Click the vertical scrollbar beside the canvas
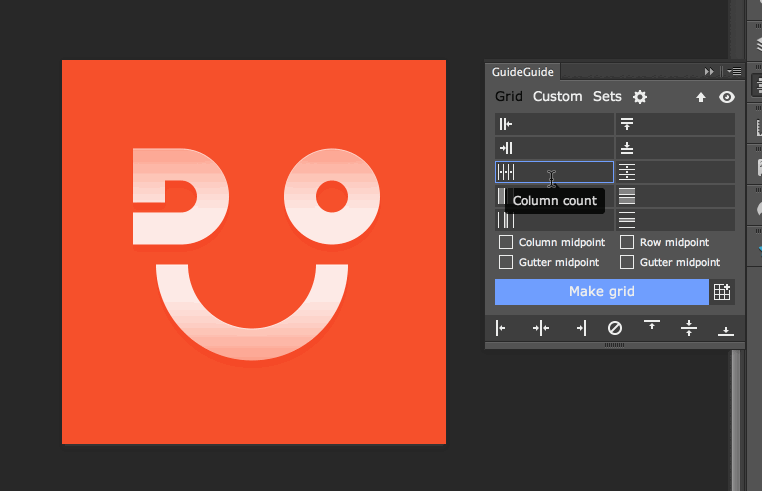 pyautogui.click(x=736, y=421)
